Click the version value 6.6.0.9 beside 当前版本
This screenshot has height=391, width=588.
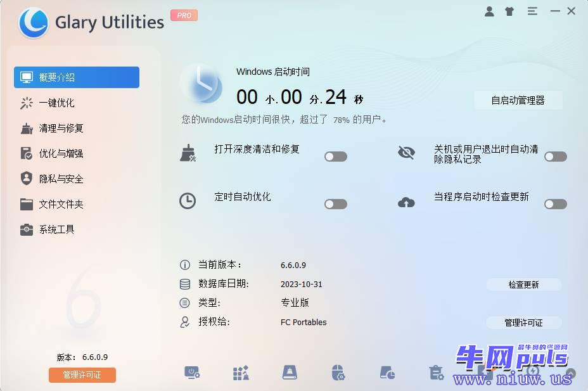coord(293,265)
